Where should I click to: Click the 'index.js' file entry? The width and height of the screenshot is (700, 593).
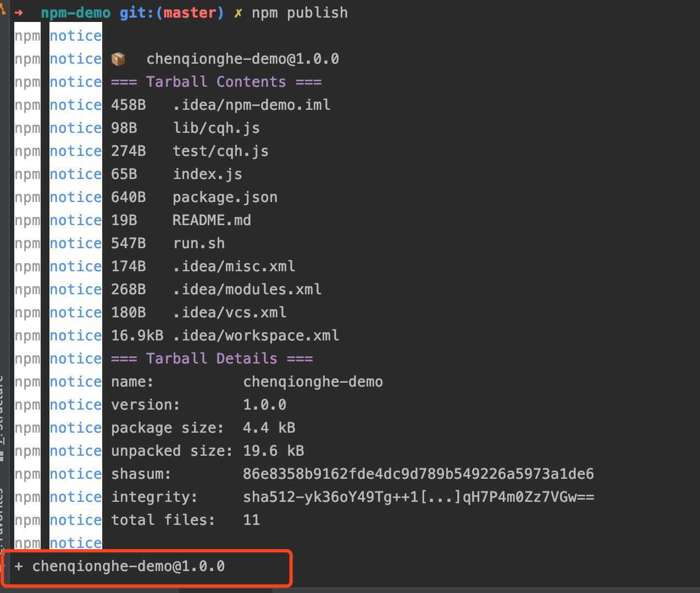tap(207, 174)
